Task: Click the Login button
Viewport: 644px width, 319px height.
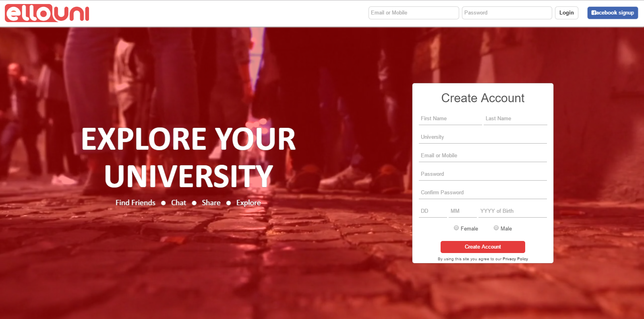Action: click(x=566, y=13)
